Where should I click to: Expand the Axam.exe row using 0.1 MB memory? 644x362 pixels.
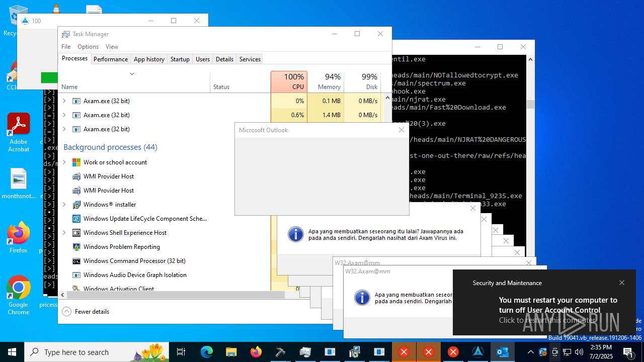click(x=64, y=101)
